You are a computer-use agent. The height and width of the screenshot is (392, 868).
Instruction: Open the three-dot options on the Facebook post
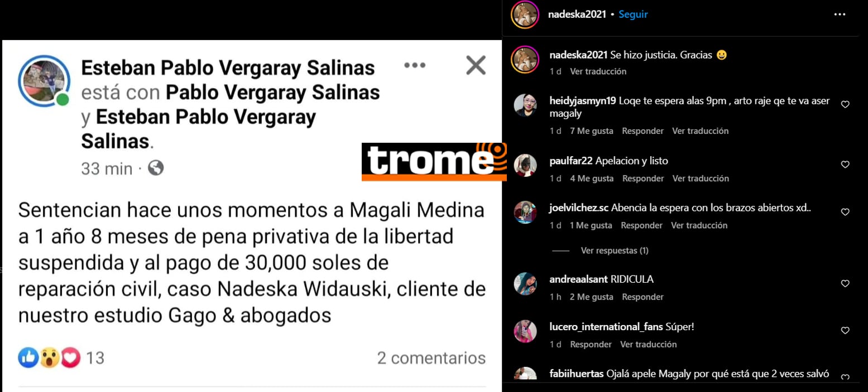415,65
